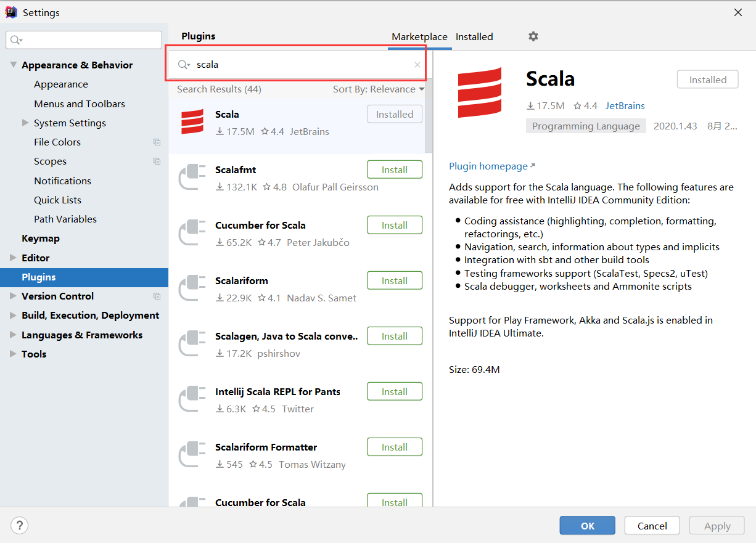Screen dimensions: 756x543
Task: Install the Scalafmt plugin
Action: pos(395,169)
